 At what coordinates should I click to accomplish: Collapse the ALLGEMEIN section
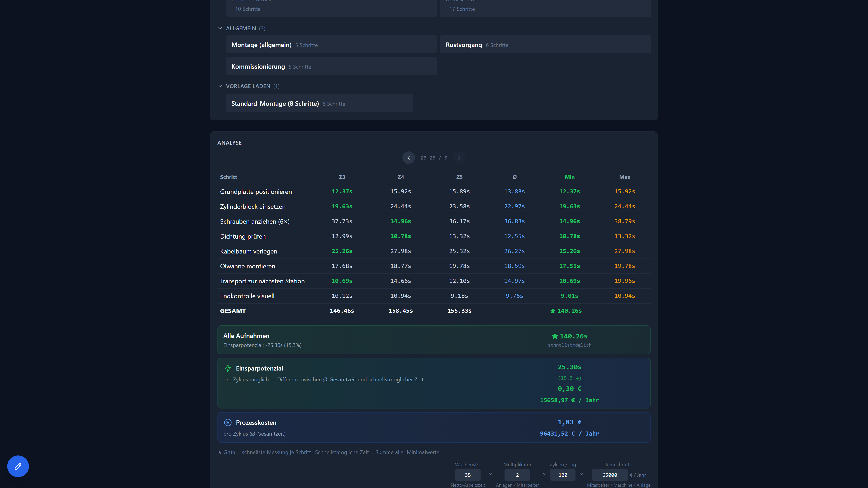click(x=220, y=28)
